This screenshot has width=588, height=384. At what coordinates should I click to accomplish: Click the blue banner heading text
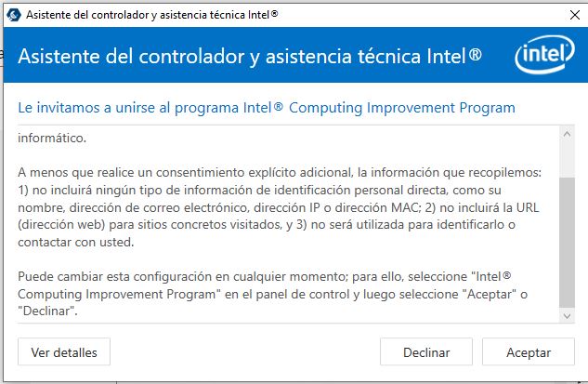250,56
